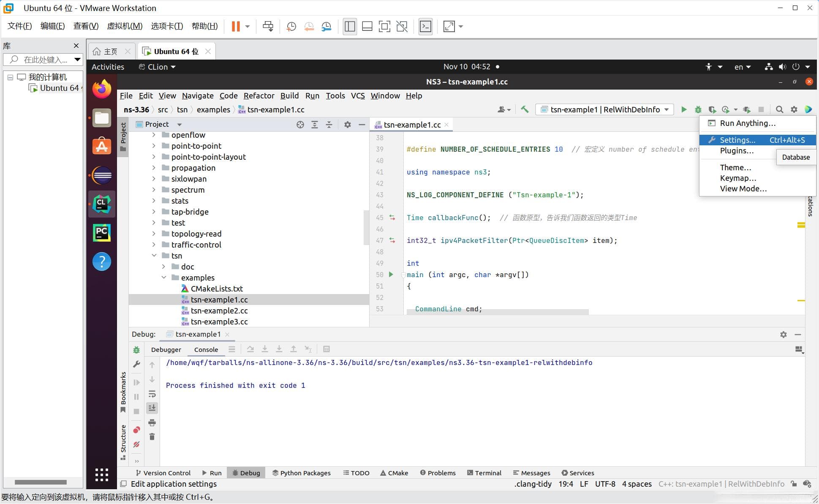Open Version Control tool window

[163, 473]
